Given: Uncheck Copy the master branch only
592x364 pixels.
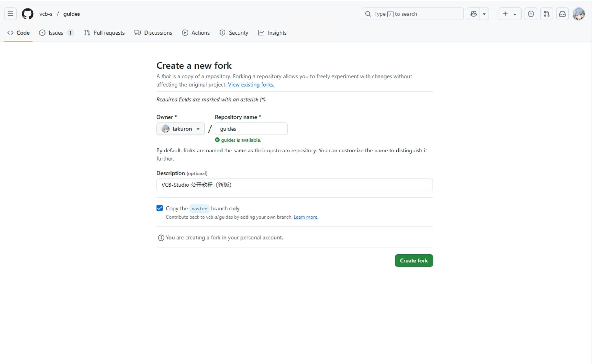Looking at the screenshot, I should pyautogui.click(x=159, y=208).
